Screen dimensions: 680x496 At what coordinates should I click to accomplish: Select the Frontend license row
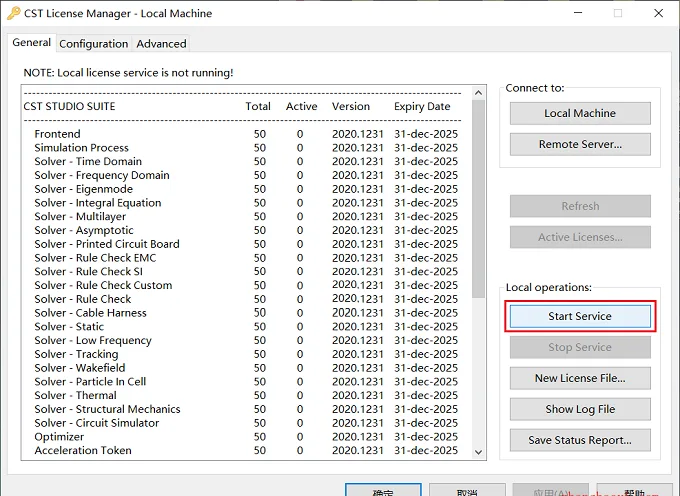(x=246, y=134)
